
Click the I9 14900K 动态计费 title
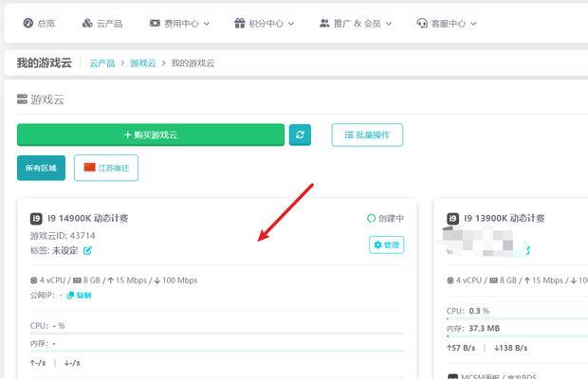click(88, 218)
